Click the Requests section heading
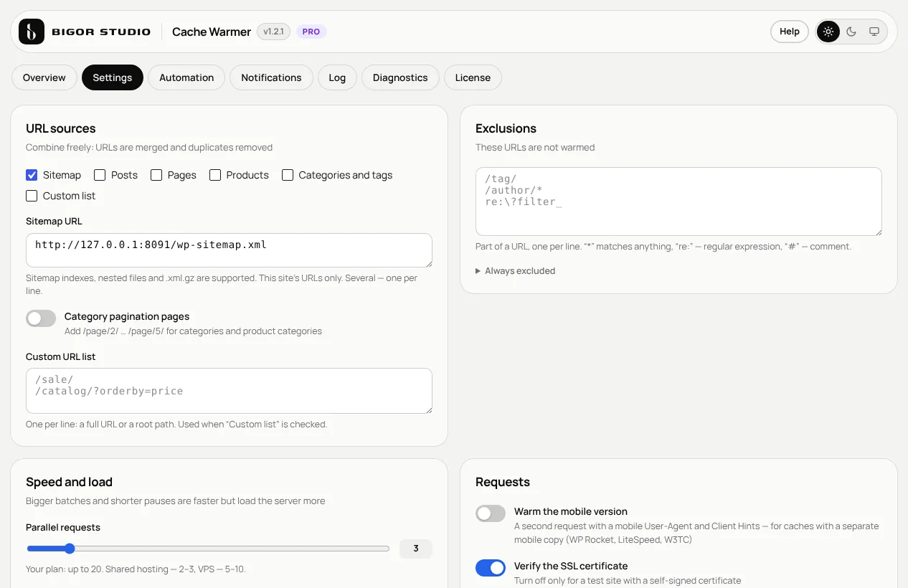Image resolution: width=908 pixels, height=588 pixels. point(503,482)
